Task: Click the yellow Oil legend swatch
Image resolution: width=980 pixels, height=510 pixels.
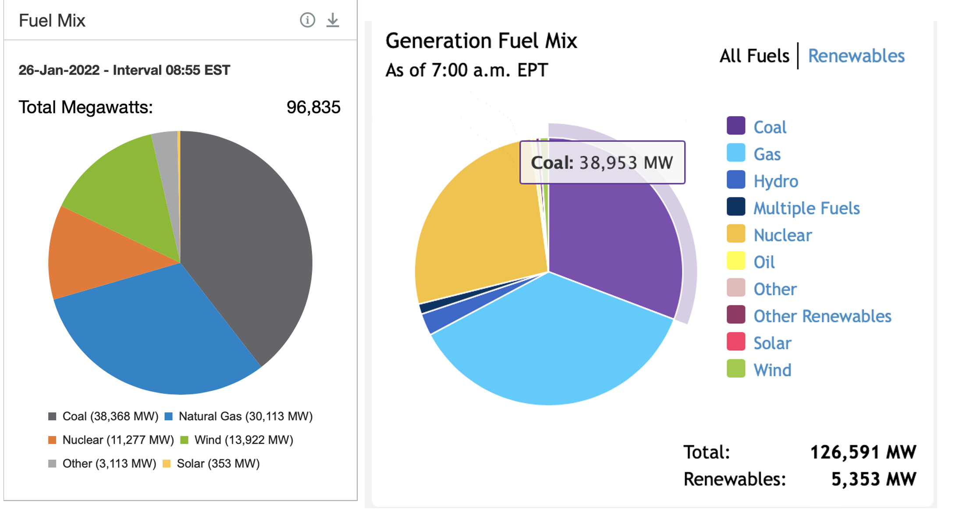Action: tap(735, 261)
